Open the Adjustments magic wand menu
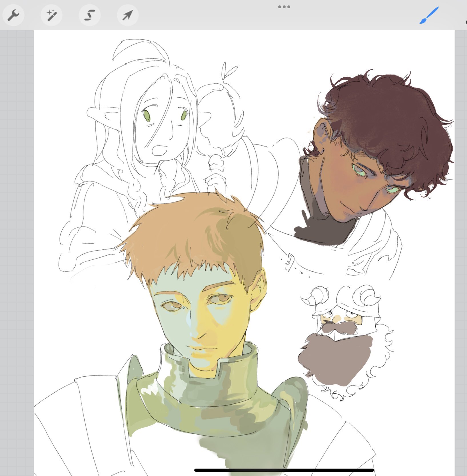This screenshot has width=467, height=476. 51,15
